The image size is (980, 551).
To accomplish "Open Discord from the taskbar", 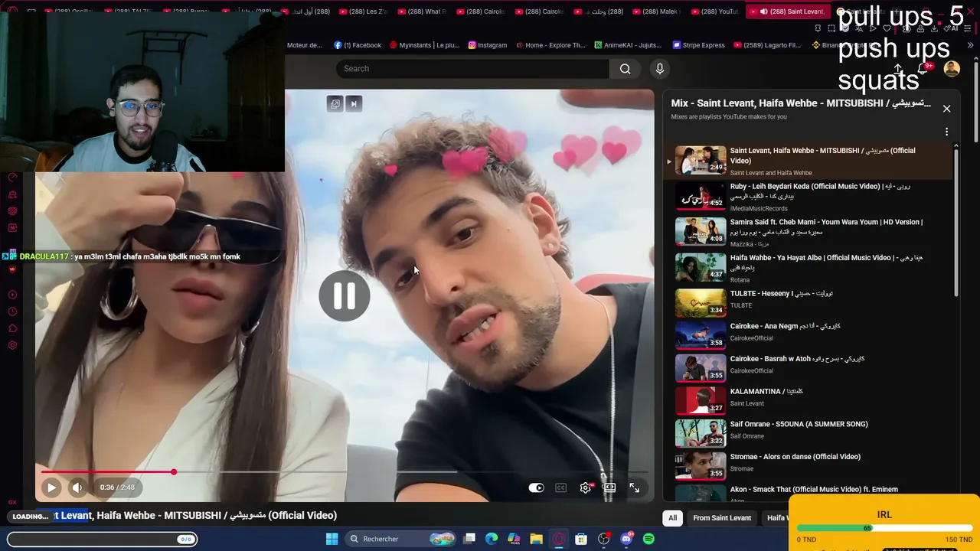I will [x=626, y=539].
